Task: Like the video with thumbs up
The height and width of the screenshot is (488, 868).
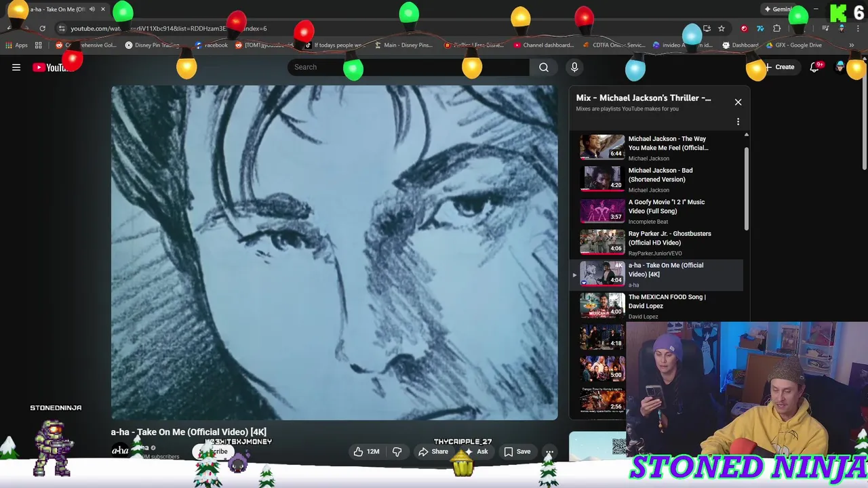Action: click(x=366, y=451)
